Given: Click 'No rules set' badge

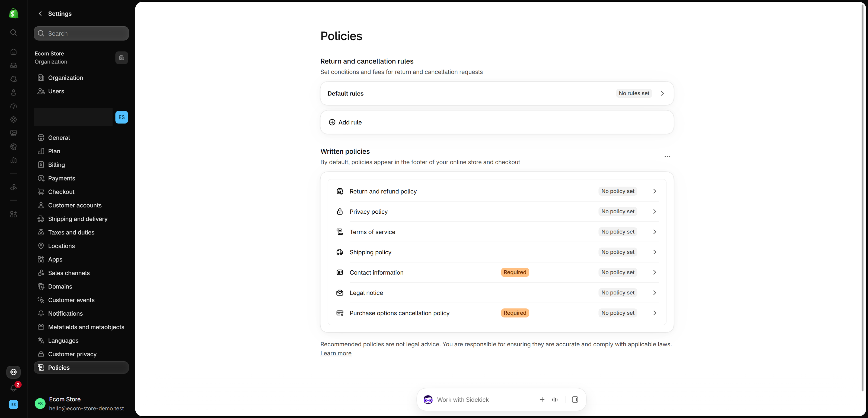Looking at the screenshot, I should tap(634, 93).
